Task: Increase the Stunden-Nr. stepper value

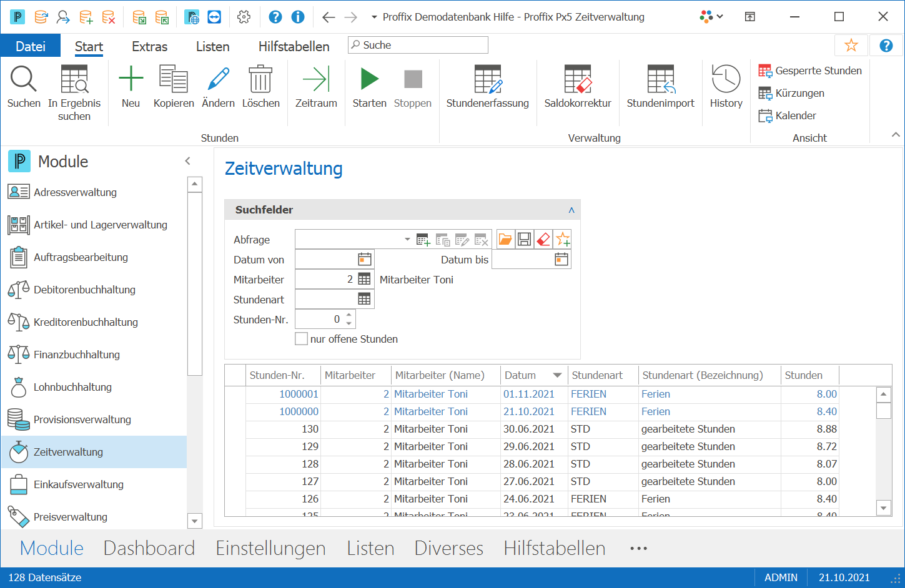Action: 349,315
